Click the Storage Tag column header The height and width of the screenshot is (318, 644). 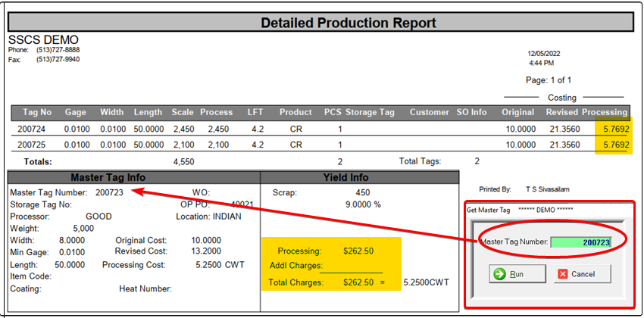click(370, 112)
